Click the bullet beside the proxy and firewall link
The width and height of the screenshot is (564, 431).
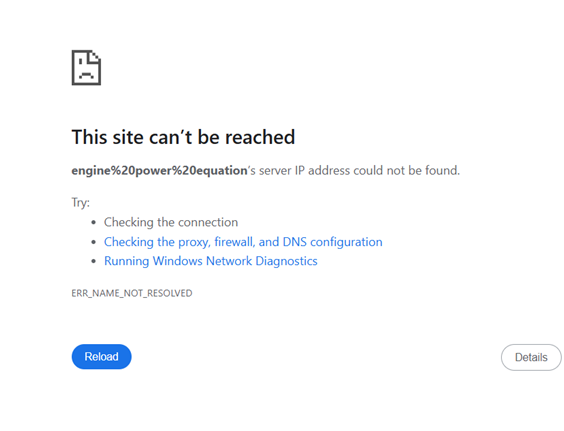pyautogui.click(x=94, y=242)
